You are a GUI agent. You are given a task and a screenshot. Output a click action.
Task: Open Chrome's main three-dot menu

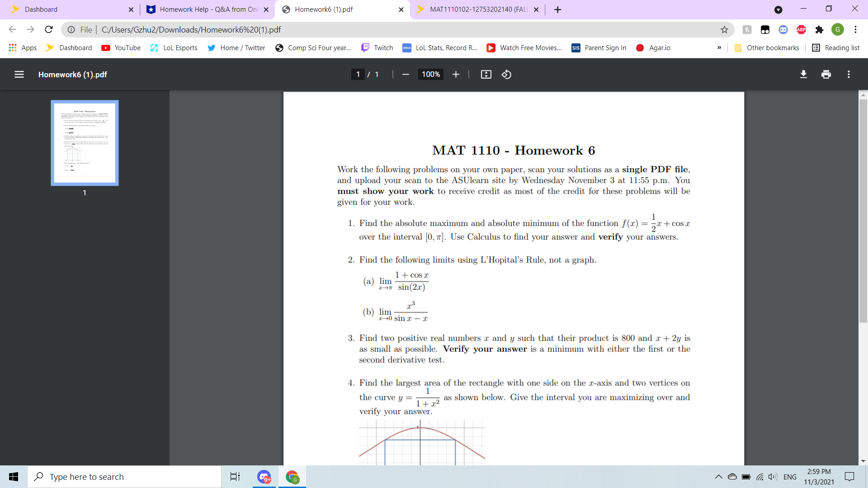[x=855, y=29]
